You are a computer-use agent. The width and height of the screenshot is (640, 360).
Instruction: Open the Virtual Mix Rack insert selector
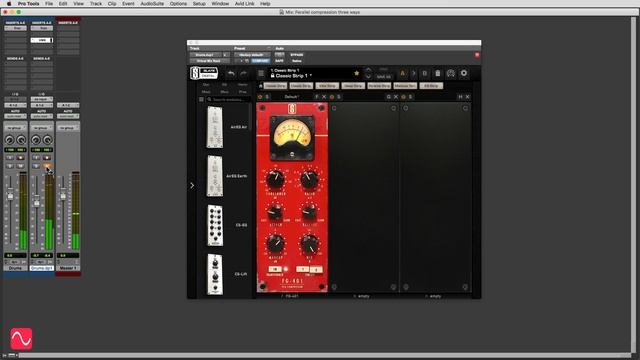[x=209, y=61]
